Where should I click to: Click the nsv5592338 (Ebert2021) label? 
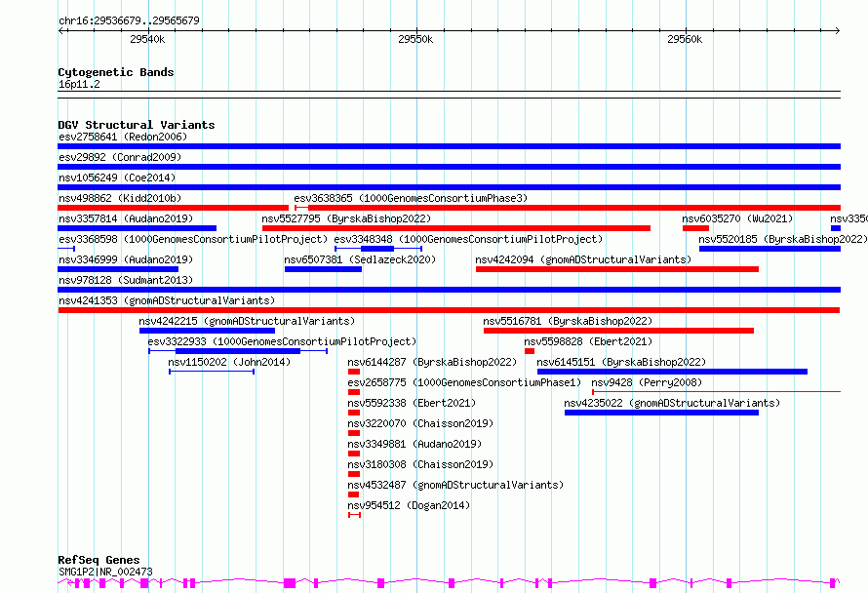(412, 403)
